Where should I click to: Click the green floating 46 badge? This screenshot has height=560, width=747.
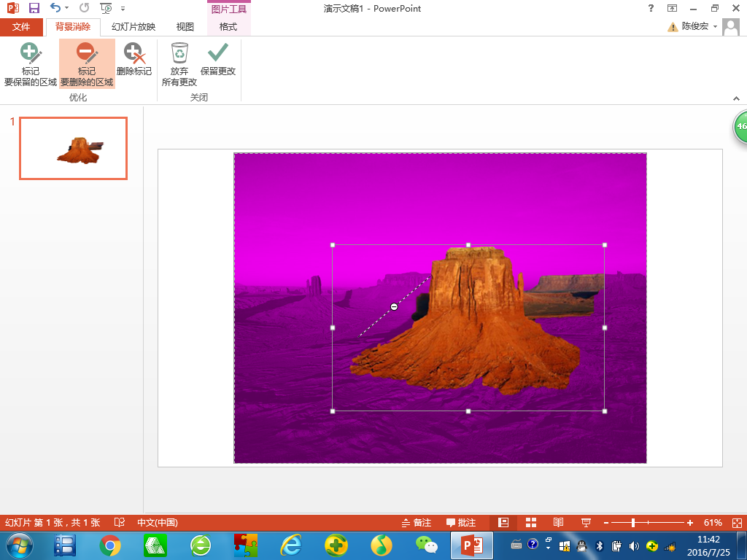click(740, 127)
